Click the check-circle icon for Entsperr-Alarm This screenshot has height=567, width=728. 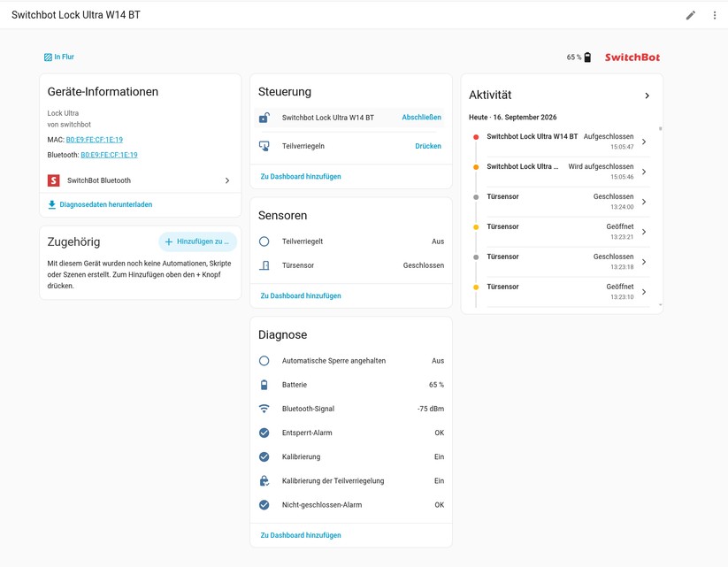click(264, 433)
